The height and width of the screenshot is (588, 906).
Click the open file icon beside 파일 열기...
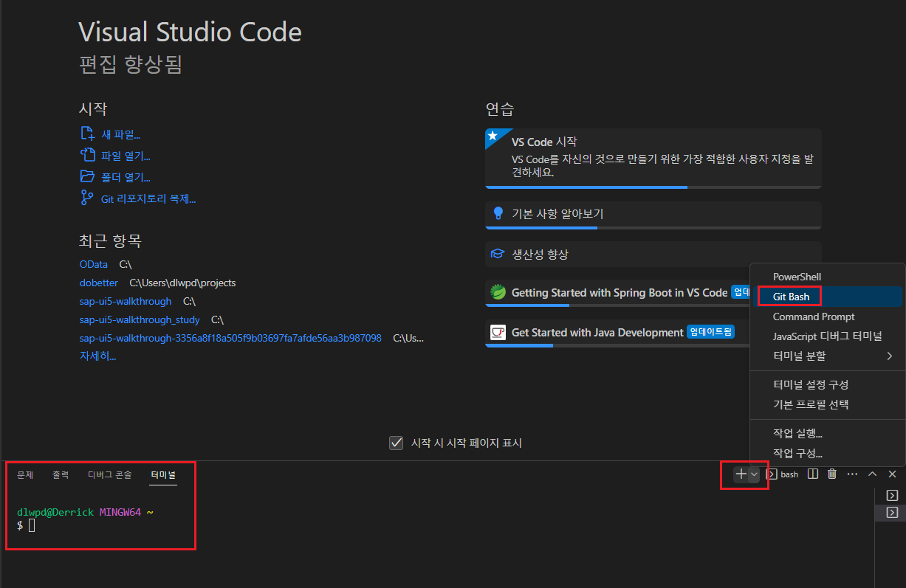click(x=87, y=156)
